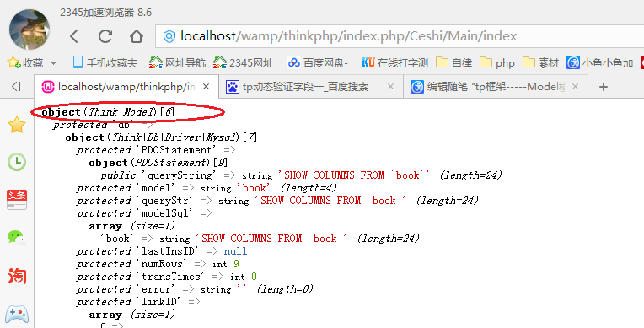Close the 百度搜索 tab
Image resolution: width=644 pixels, height=328 pixels.
390,87
